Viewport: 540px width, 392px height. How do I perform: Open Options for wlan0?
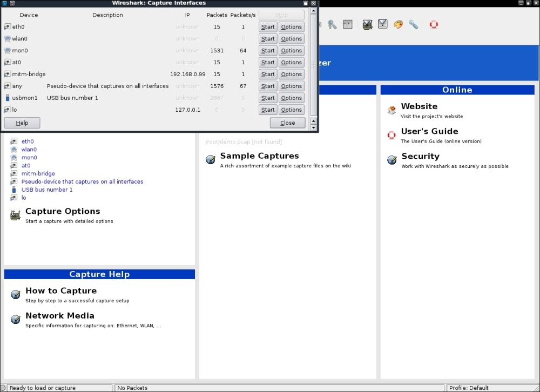click(x=292, y=38)
